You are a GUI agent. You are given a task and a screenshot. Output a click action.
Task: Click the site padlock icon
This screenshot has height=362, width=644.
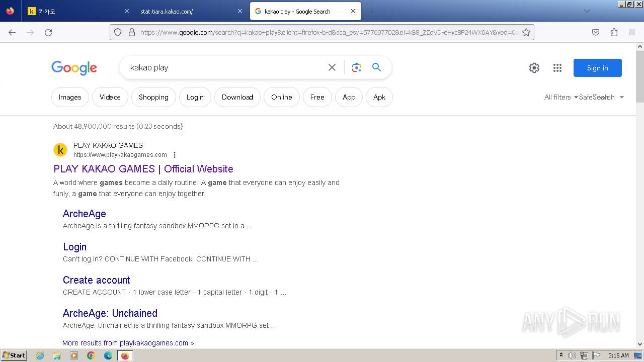click(132, 32)
